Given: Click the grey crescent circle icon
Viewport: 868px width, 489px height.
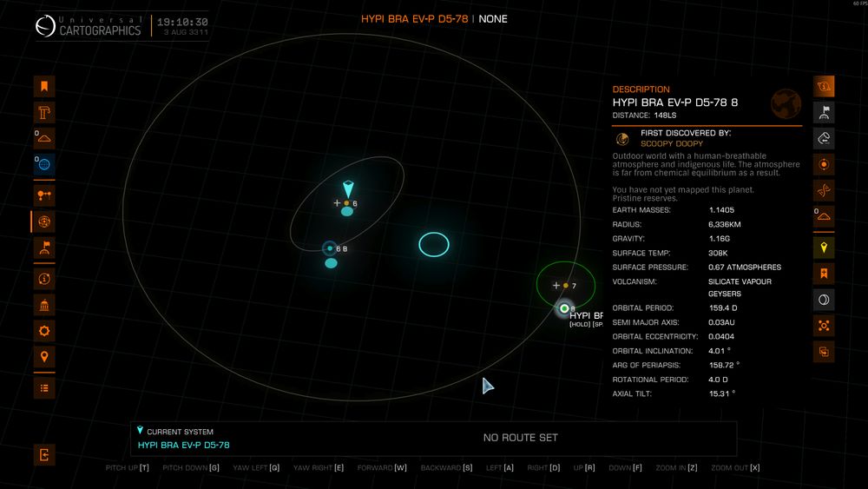Looking at the screenshot, I should (x=824, y=300).
